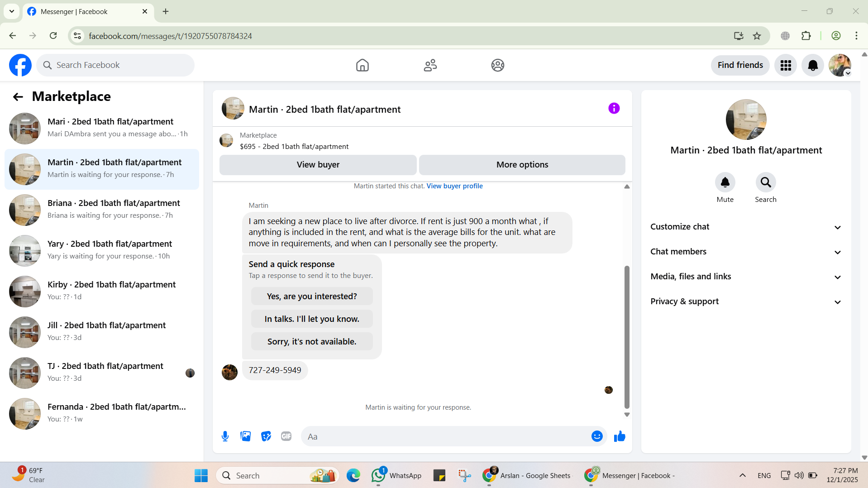This screenshot has width=868, height=488.
Task: Expand Media, files and links section
Action: (x=746, y=277)
